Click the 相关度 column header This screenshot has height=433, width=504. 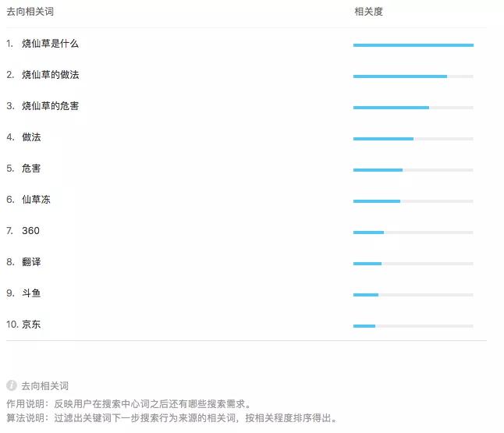coord(368,12)
